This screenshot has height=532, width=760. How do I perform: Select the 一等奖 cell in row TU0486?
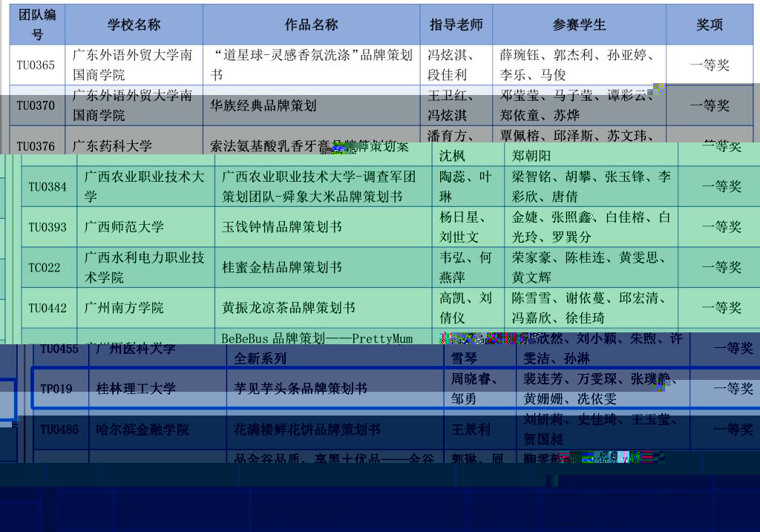pos(725,430)
